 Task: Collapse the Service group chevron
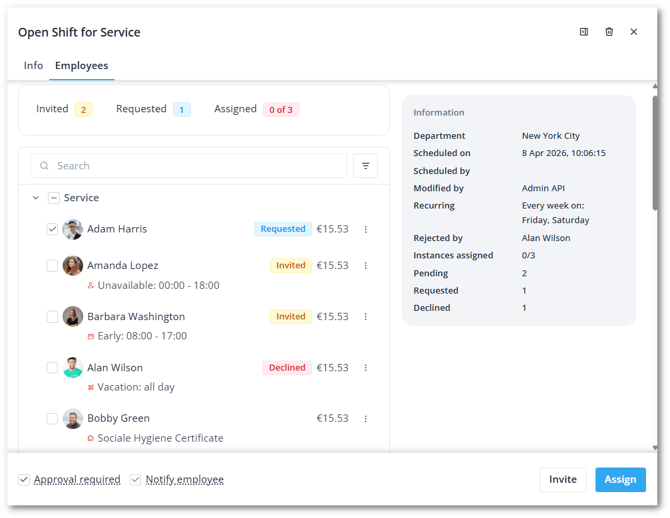[36, 198]
